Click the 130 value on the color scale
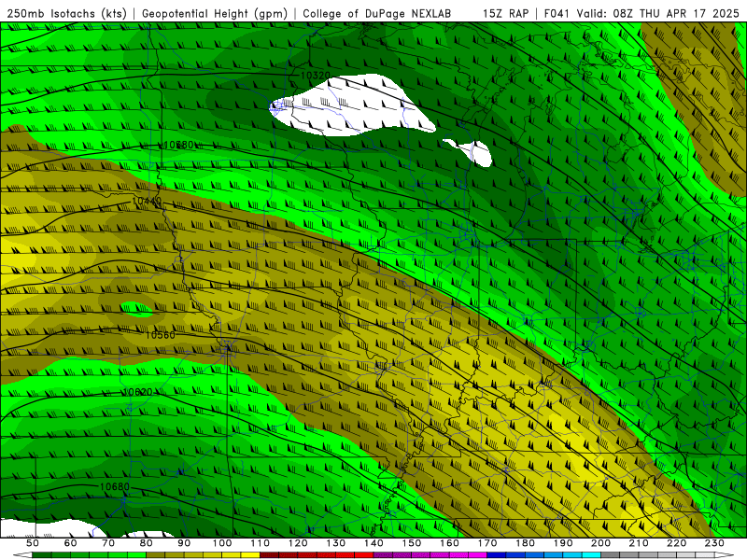This screenshot has width=747, height=560. click(x=335, y=543)
